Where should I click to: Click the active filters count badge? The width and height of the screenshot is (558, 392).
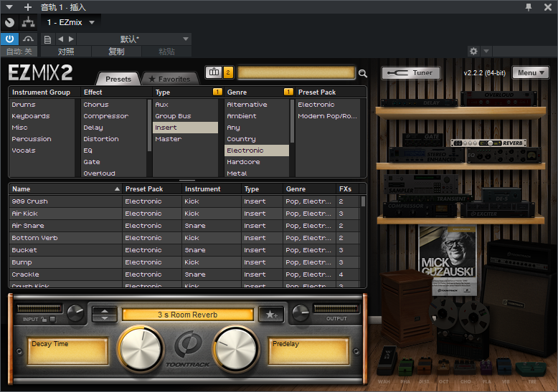[x=228, y=72]
